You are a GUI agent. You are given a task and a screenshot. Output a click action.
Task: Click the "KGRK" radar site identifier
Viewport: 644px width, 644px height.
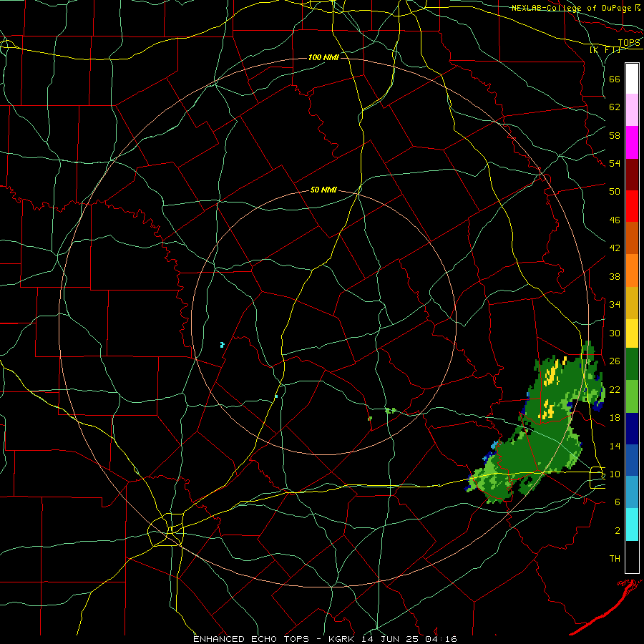coord(343,639)
